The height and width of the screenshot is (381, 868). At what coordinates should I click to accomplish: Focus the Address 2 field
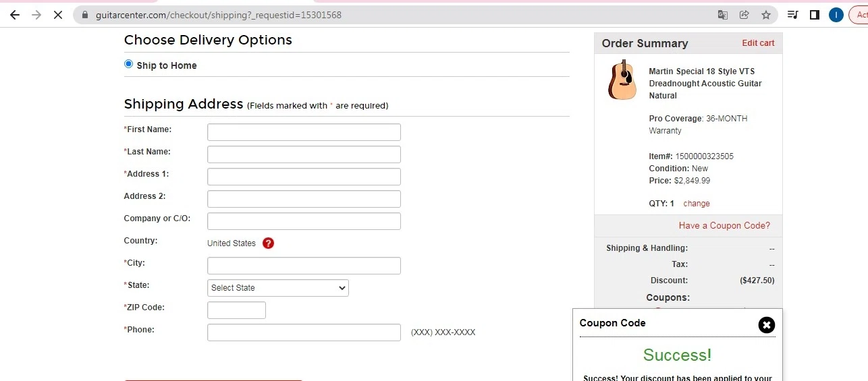(304, 199)
